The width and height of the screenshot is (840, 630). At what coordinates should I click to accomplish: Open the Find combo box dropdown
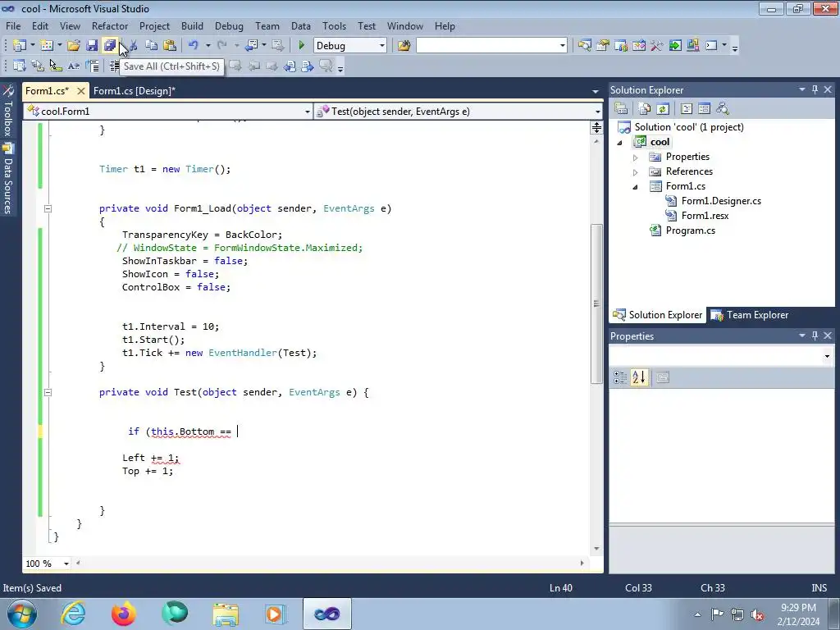coord(563,46)
